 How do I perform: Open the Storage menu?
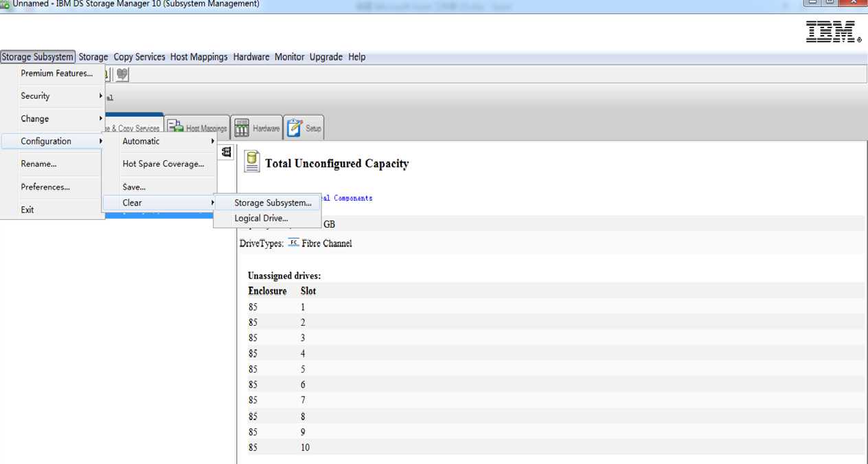click(93, 57)
